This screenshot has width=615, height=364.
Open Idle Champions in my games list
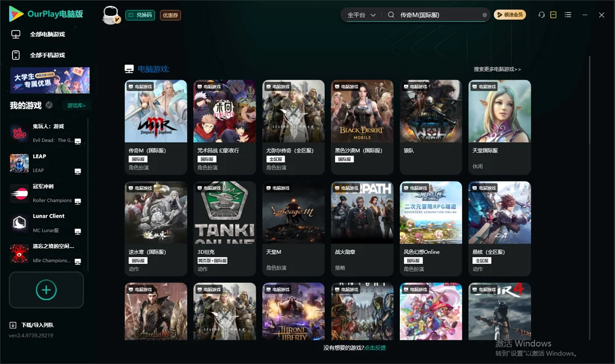pos(46,253)
